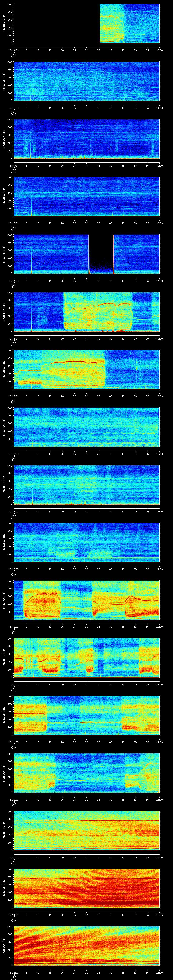Select the spectrogram panel starting at 15:22:00

[x=87, y=773]
